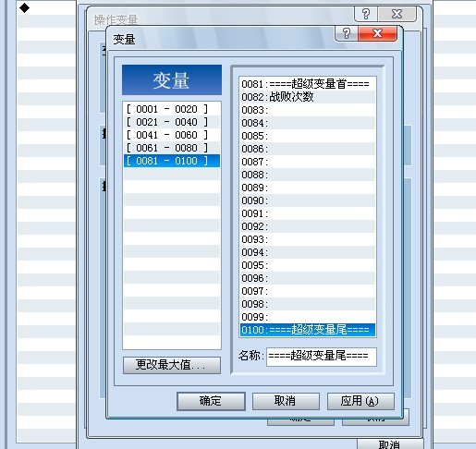Select empty variable 0099

pyautogui.click(x=308, y=317)
